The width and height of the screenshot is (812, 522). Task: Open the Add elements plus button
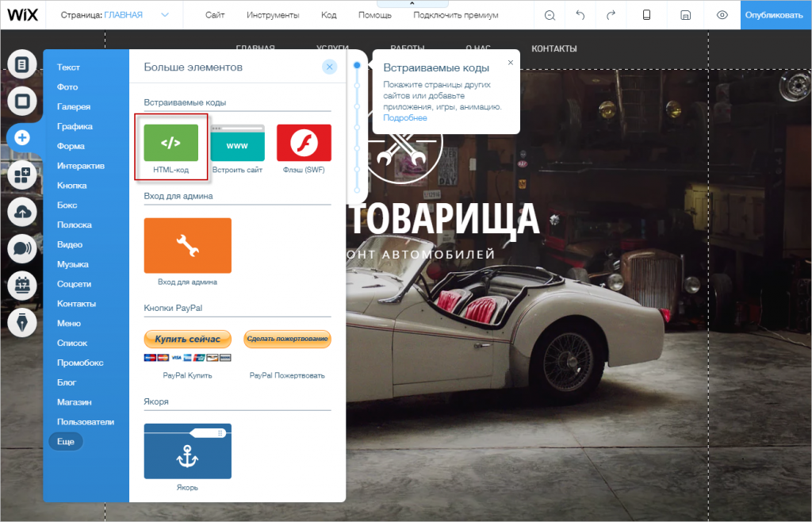click(x=22, y=137)
